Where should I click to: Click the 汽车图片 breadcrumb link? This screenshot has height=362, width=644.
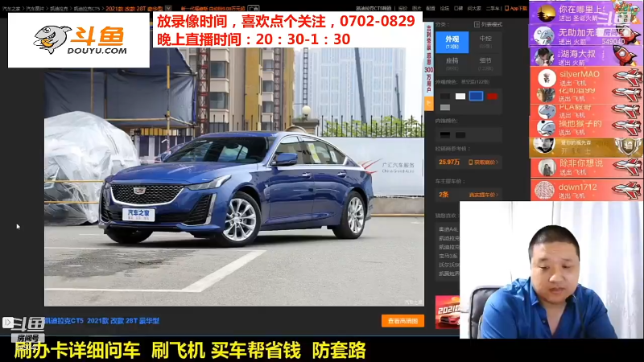pos(35,9)
